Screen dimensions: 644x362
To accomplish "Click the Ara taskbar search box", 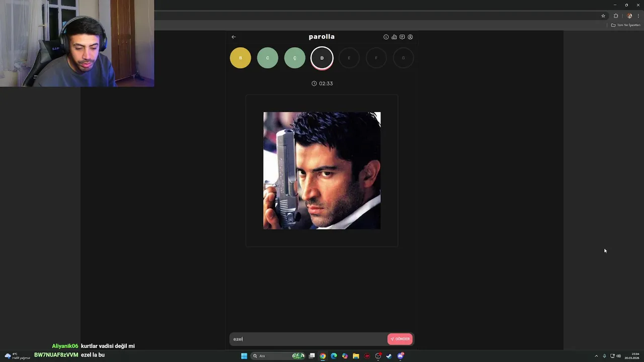I will [x=279, y=356].
